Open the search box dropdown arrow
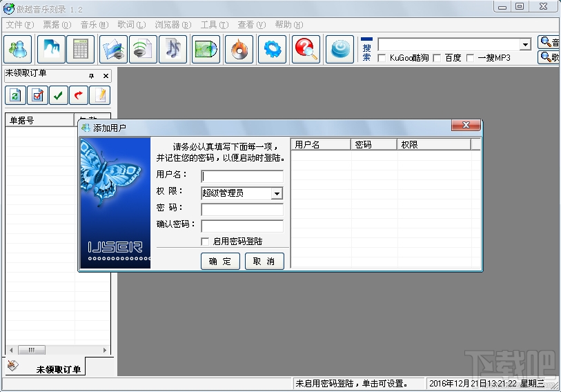 (525, 45)
